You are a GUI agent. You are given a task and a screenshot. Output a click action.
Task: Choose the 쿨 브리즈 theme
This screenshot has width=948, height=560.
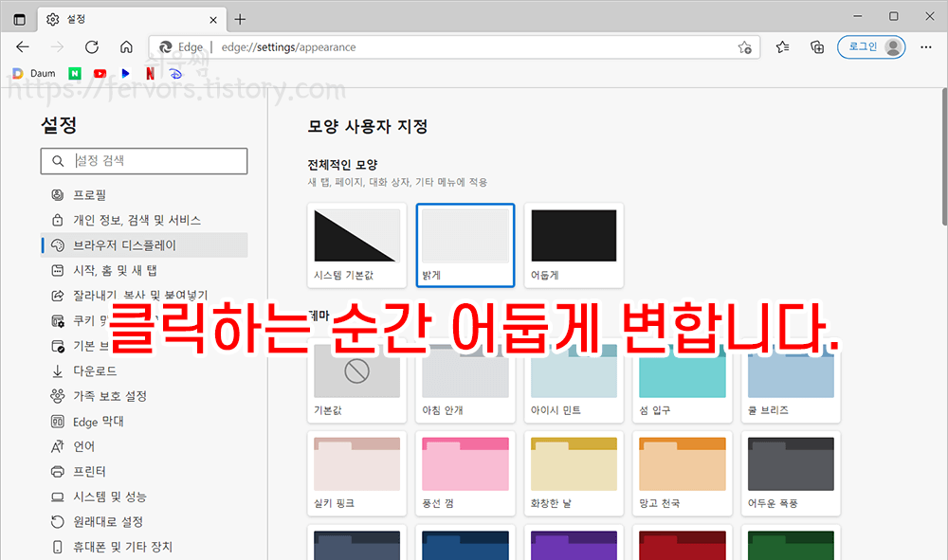pos(791,381)
